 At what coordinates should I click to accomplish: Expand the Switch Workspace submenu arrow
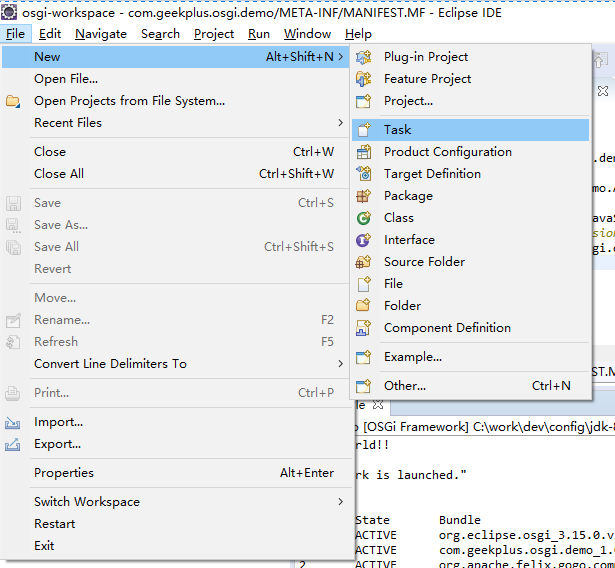click(x=340, y=502)
